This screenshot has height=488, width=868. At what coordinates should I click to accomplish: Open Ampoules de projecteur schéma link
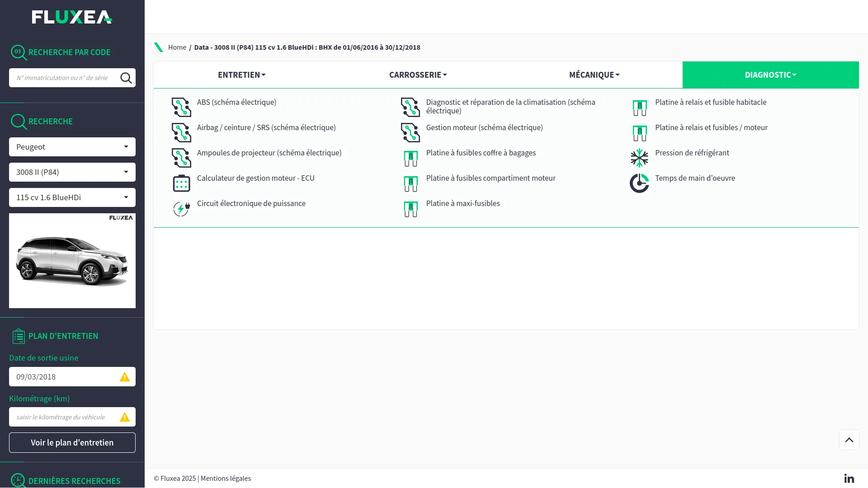point(269,153)
